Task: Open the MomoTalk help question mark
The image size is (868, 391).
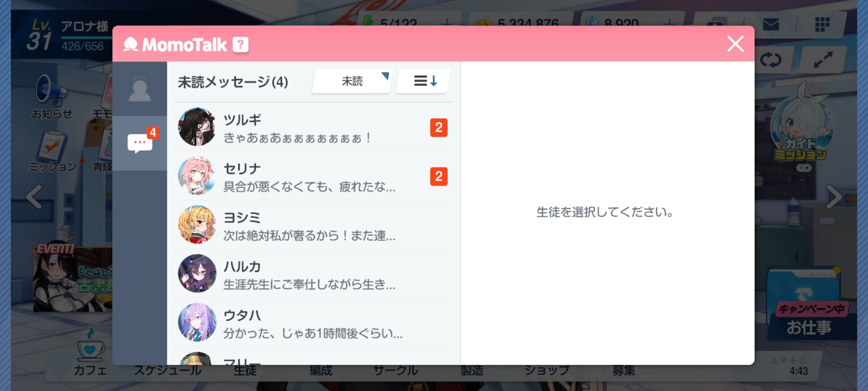Action: coord(240,44)
